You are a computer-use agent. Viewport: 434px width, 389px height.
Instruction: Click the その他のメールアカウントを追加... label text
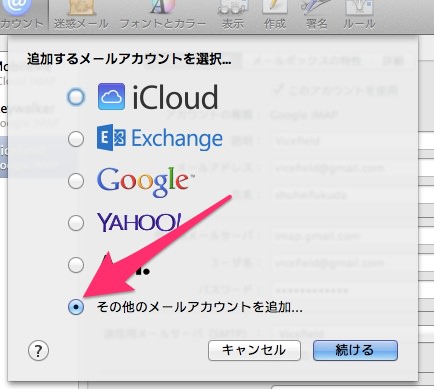pos(199,307)
